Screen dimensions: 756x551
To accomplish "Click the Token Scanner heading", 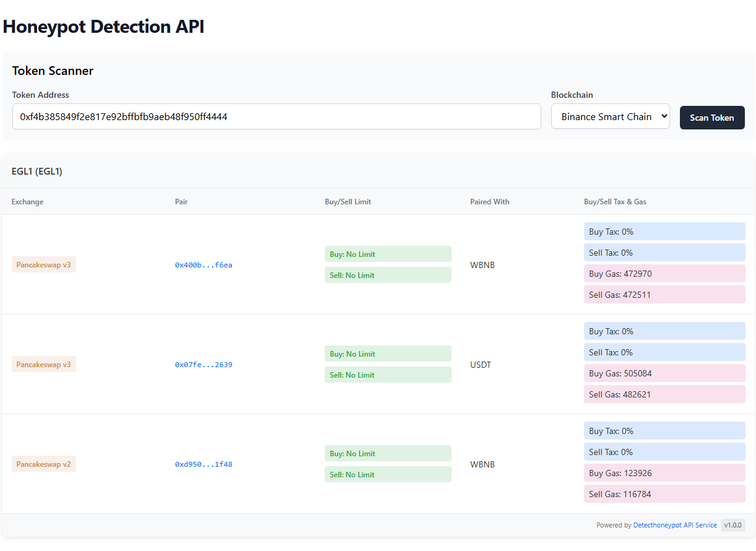I will coord(53,71).
